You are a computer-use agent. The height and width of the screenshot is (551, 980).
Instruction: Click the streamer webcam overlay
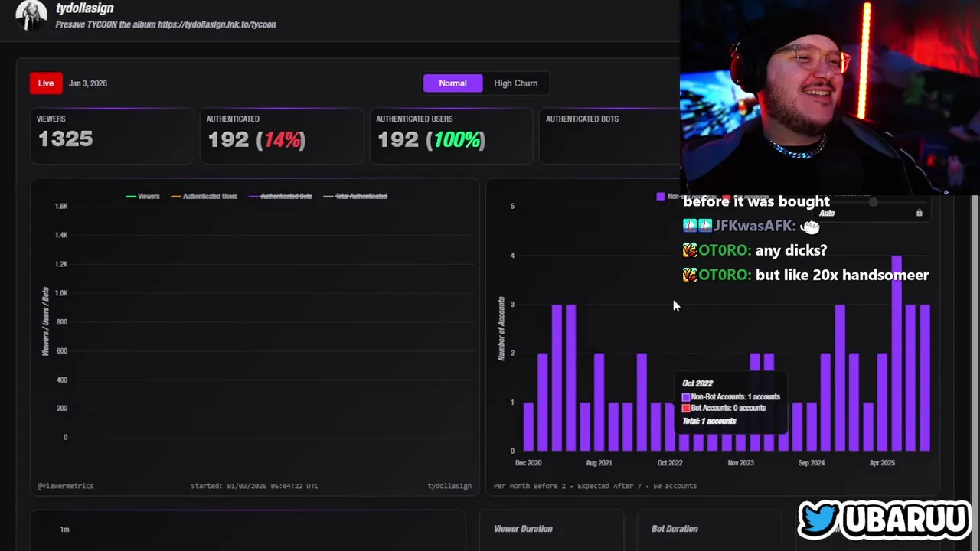(829, 97)
